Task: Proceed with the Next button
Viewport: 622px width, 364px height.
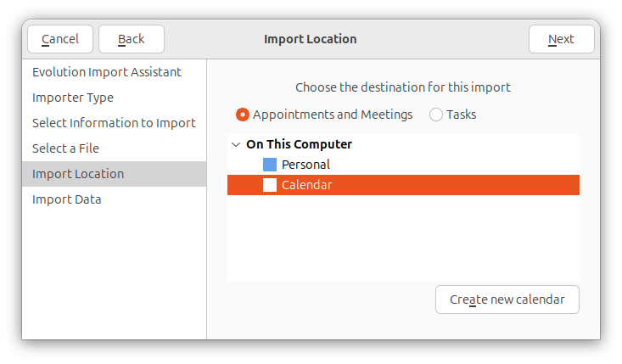Action: pos(561,39)
